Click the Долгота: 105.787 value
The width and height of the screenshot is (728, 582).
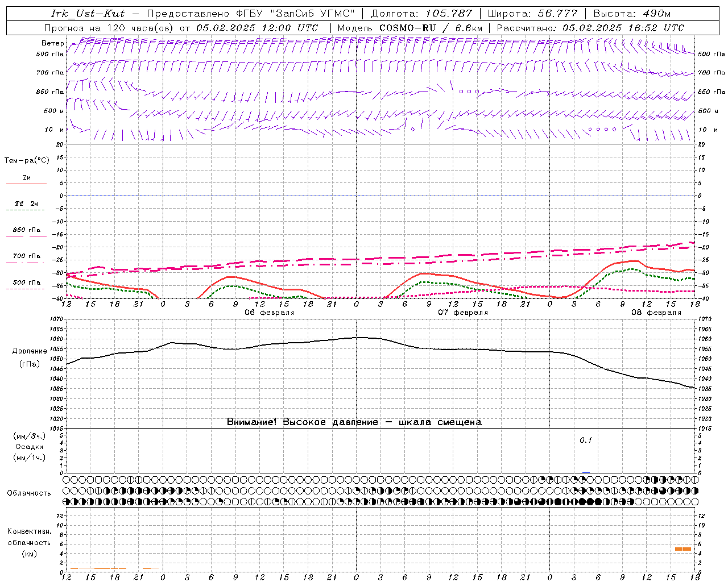coord(421,14)
